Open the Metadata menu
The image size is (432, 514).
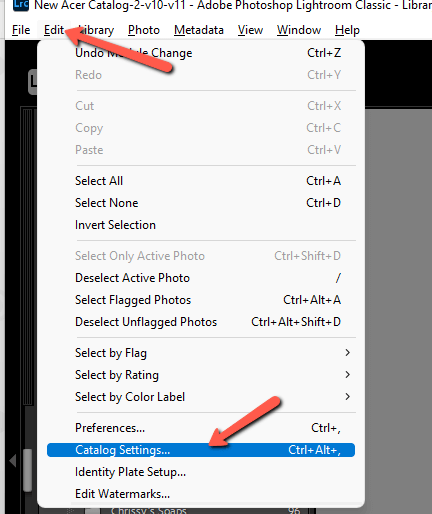pos(199,30)
